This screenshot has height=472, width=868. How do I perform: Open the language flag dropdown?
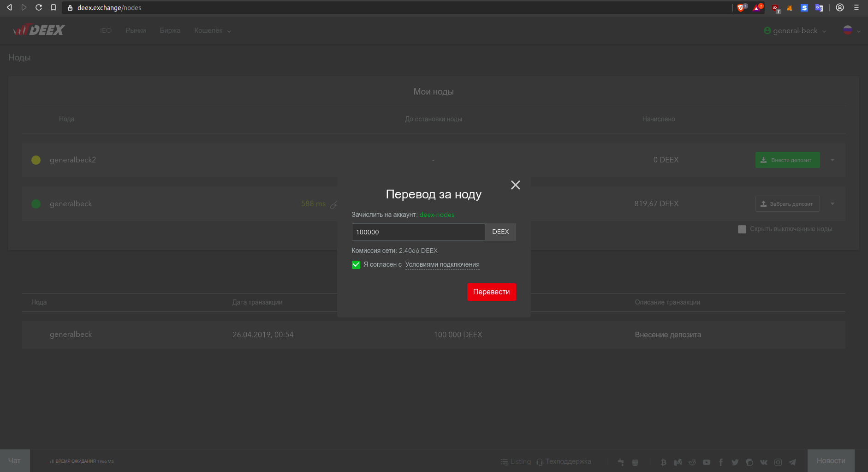[x=851, y=31]
